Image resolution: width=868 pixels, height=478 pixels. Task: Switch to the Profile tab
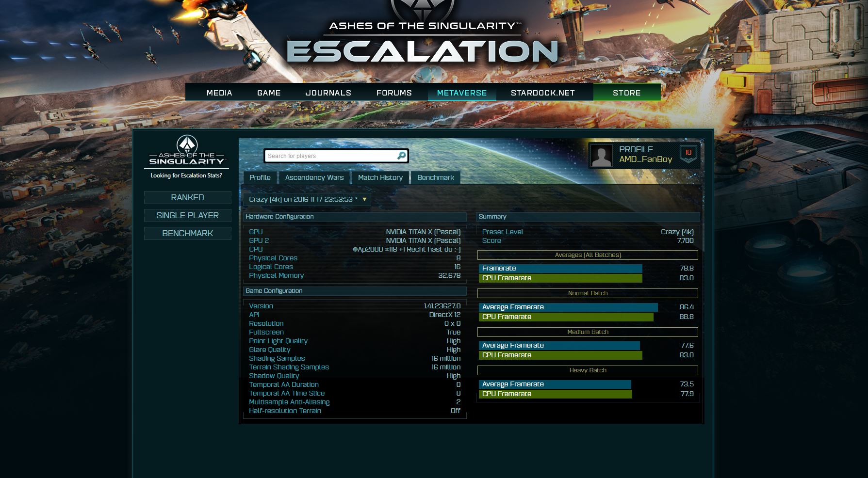tap(260, 177)
